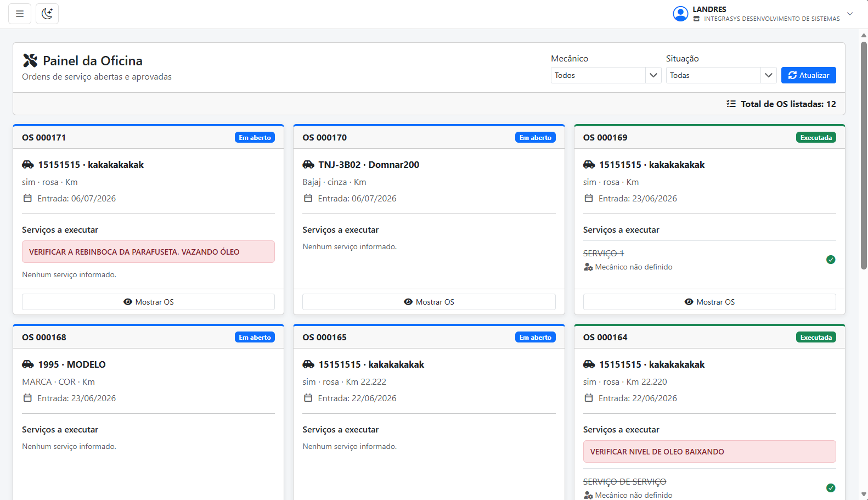Click Mostrar OS for OS 000171
This screenshot has height=500, width=868.
click(x=148, y=302)
